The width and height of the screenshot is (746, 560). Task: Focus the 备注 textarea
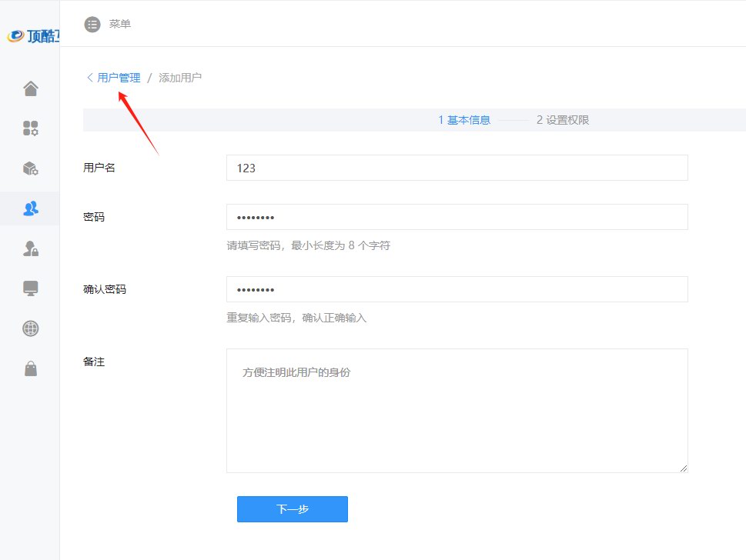coord(457,411)
